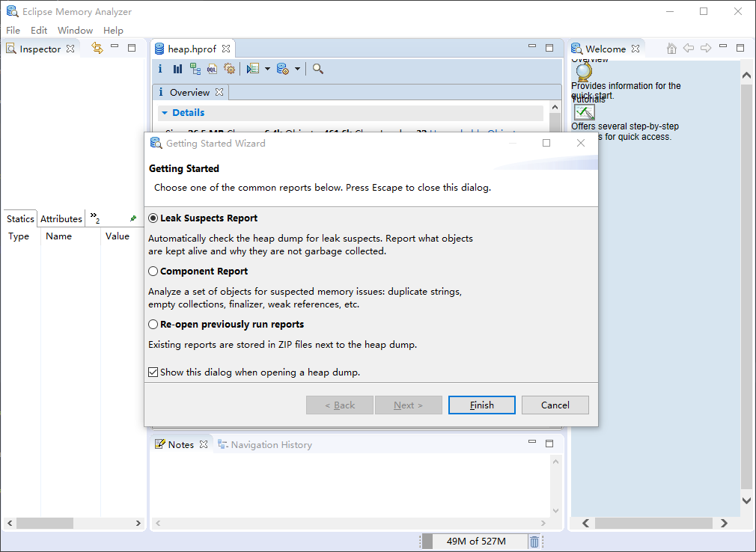The width and height of the screenshot is (756, 552).
Task: Minimize the Welcome view
Action: (x=723, y=46)
